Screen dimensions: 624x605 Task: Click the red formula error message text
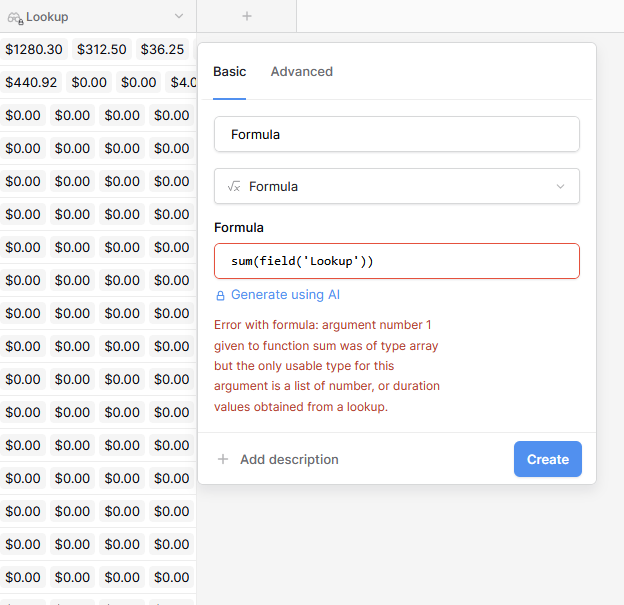tap(327, 366)
